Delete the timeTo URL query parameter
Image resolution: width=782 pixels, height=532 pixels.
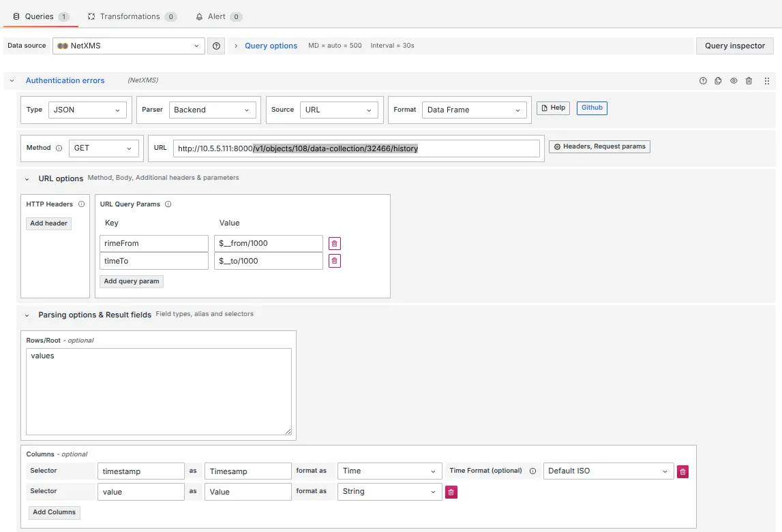tap(334, 260)
